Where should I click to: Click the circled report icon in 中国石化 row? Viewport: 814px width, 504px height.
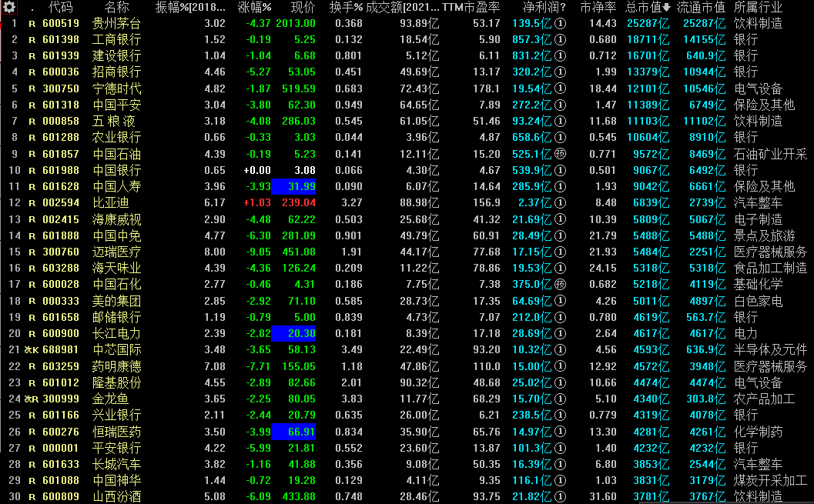(x=560, y=284)
